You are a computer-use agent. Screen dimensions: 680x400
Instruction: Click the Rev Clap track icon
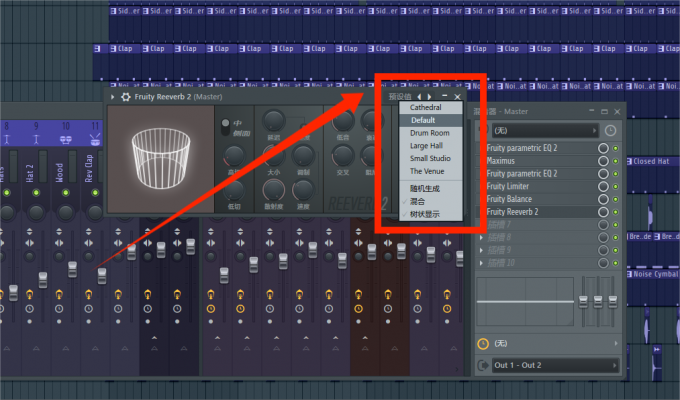pyautogui.click(x=95, y=139)
